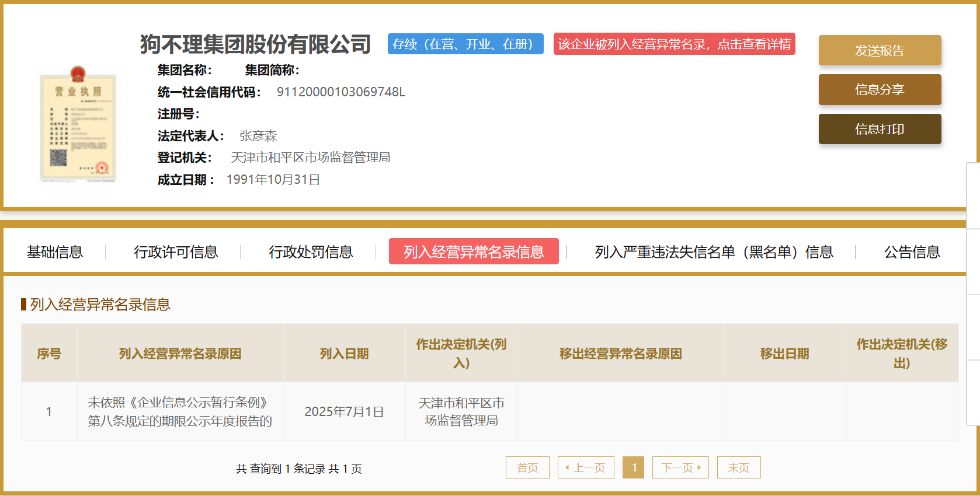Select the 行政处罚信息 tab
This screenshot has width=980, height=496.
click(311, 252)
